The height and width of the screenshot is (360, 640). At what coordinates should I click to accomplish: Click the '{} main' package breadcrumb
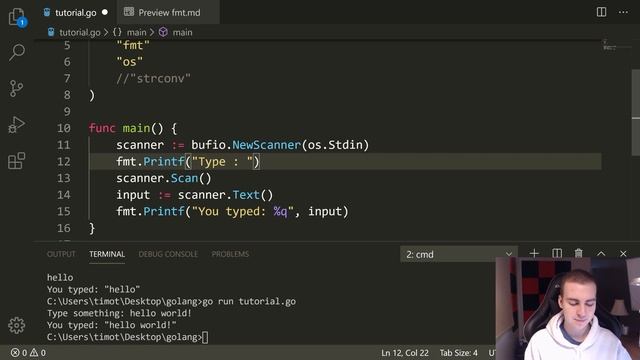[129, 32]
